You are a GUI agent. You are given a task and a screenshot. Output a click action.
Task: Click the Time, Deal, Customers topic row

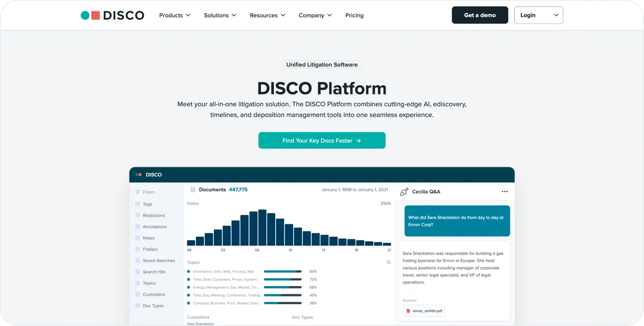click(x=252, y=279)
